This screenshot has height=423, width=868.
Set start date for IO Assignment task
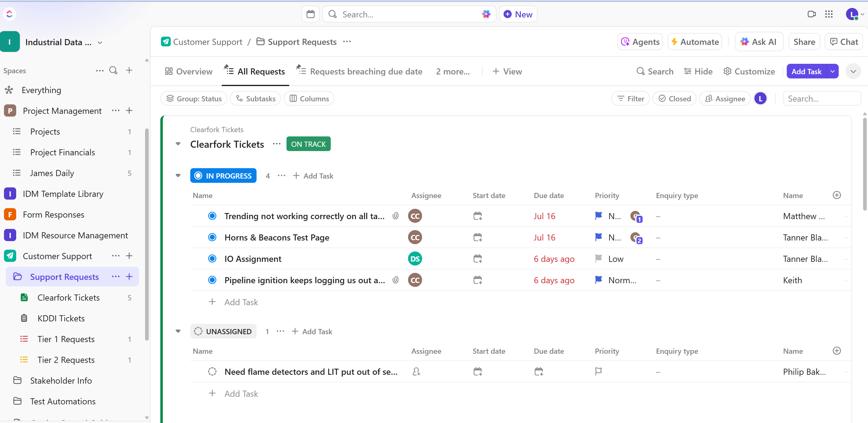pos(477,258)
